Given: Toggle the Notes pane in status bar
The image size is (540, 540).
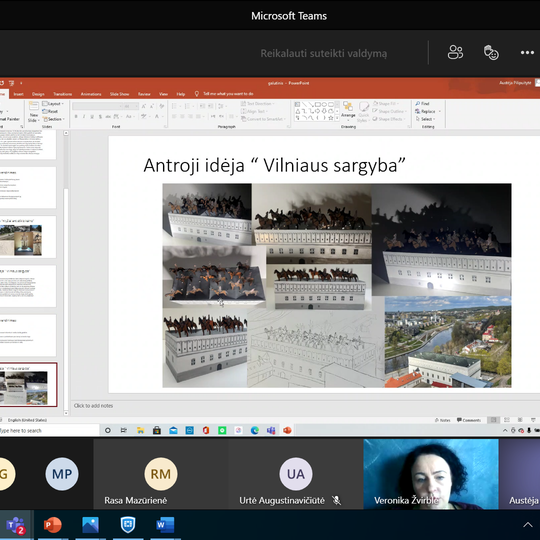Looking at the screenshot, I should [443, 420].
